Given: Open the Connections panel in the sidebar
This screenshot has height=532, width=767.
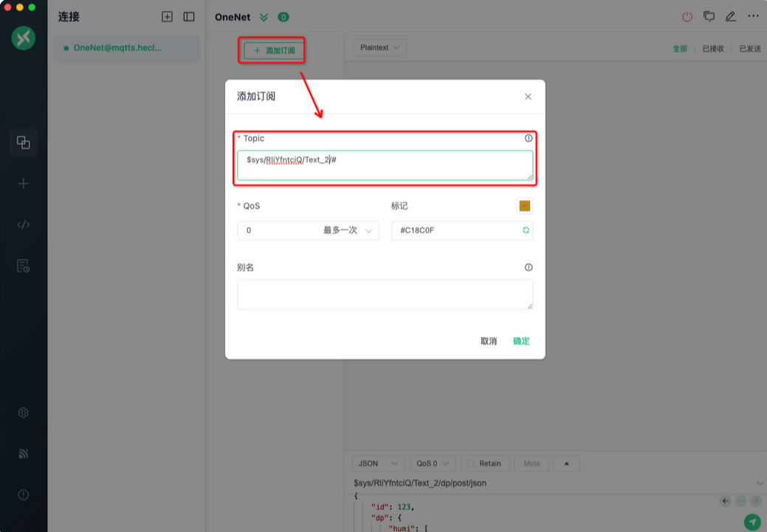Looking at the screenshot, I should pyautogui.click(x=23, y=142).
